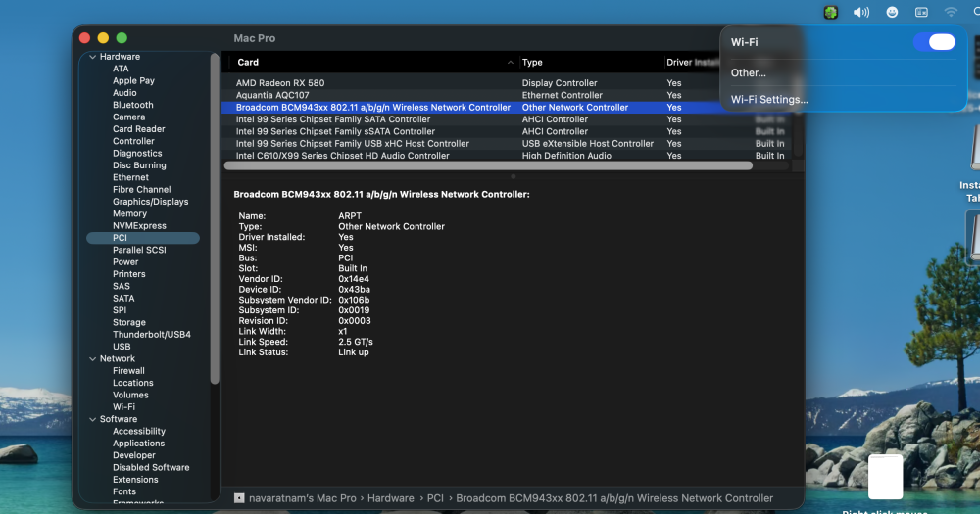Image resolution: width=980 pixels, height=514 pixels.
Task: Select SAS in the sidebar
Action: [122, 286]
